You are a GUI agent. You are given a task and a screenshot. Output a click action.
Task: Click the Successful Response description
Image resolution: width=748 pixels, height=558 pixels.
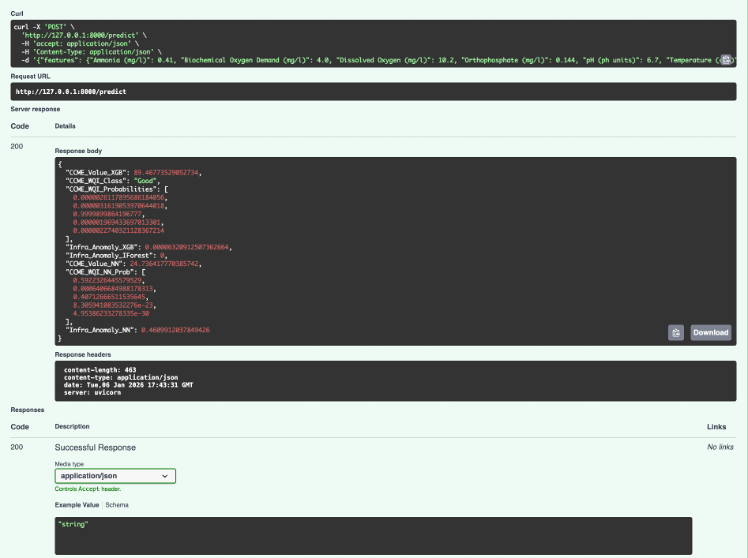[x=95, y=447]
